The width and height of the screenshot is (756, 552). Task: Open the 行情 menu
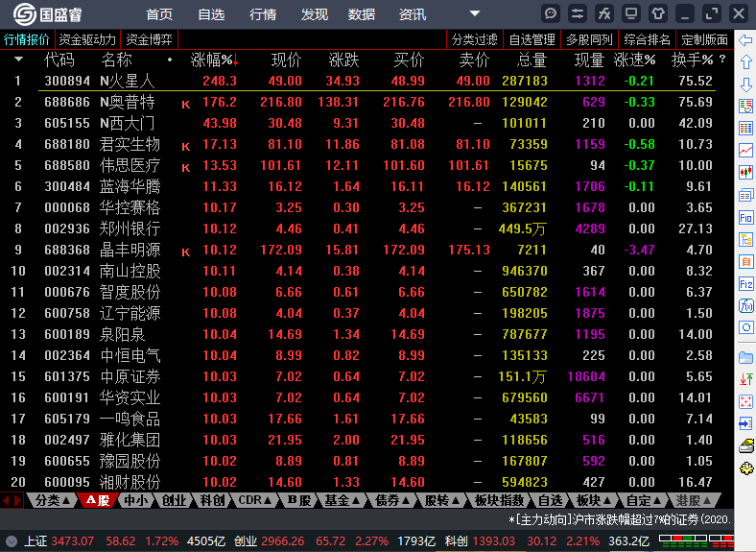(x=263, y=14)
